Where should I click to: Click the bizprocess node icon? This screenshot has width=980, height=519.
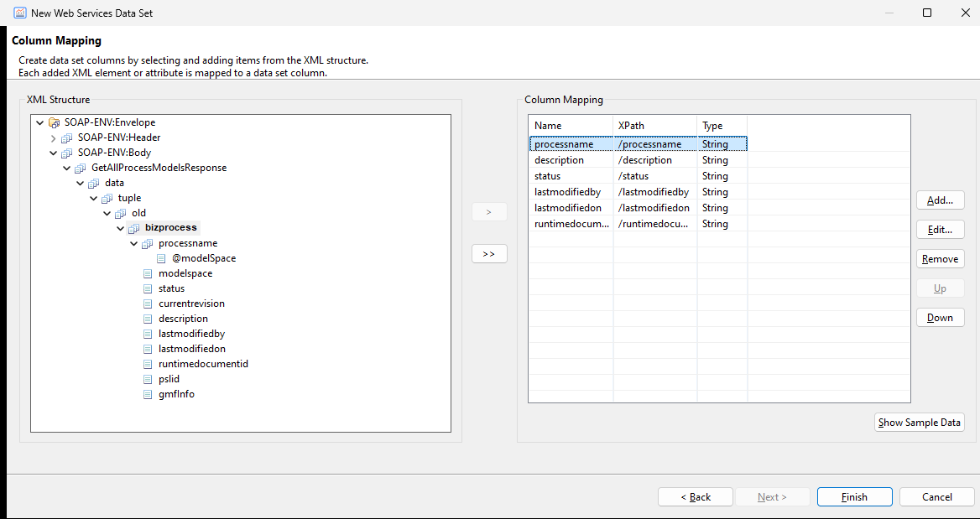[x=133, y=228]
